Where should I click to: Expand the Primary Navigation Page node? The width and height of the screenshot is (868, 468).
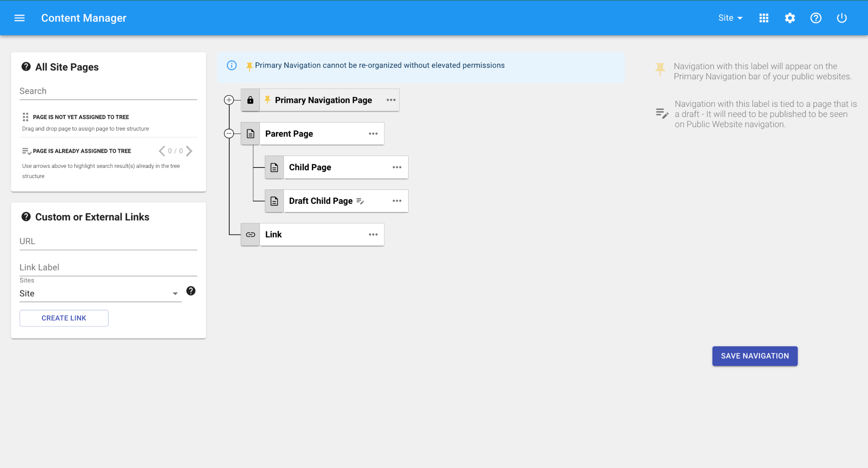point(229,100)
